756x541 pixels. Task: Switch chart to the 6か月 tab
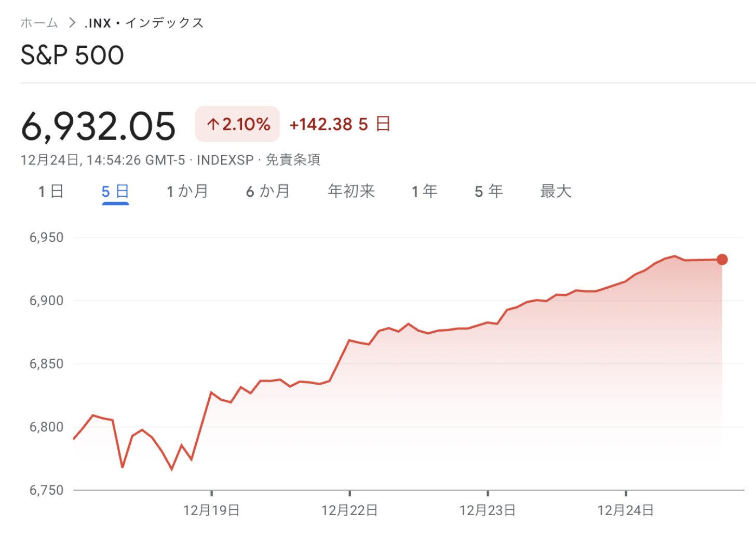click(x=268, y=192)
